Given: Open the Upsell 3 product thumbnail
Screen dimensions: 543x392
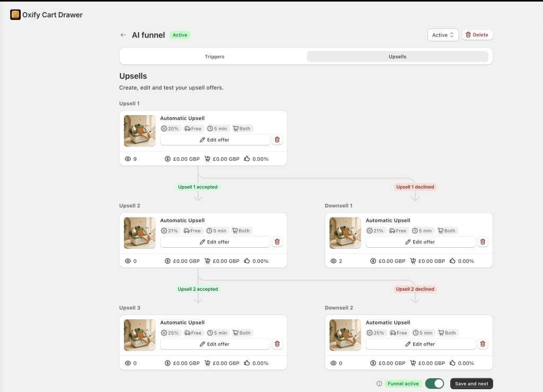Looking at the screenshot, I should click(x=139, y=335).
